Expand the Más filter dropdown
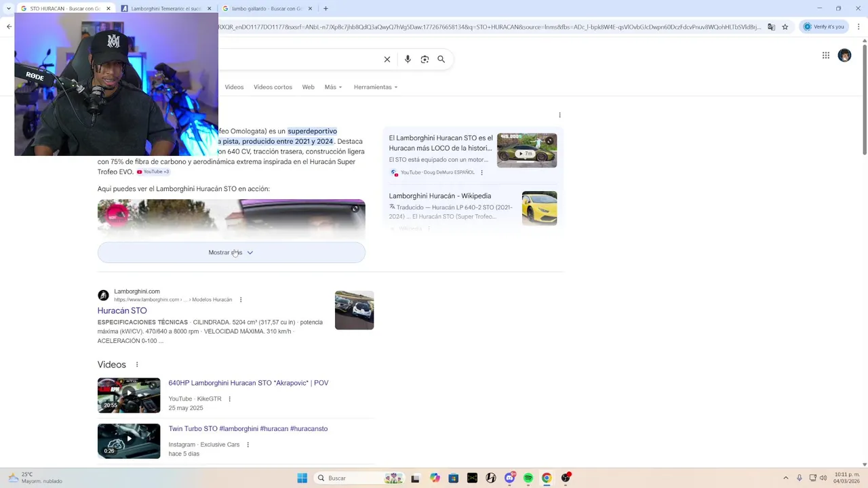Viewport: 868px width, 488px height. [333, 87]
